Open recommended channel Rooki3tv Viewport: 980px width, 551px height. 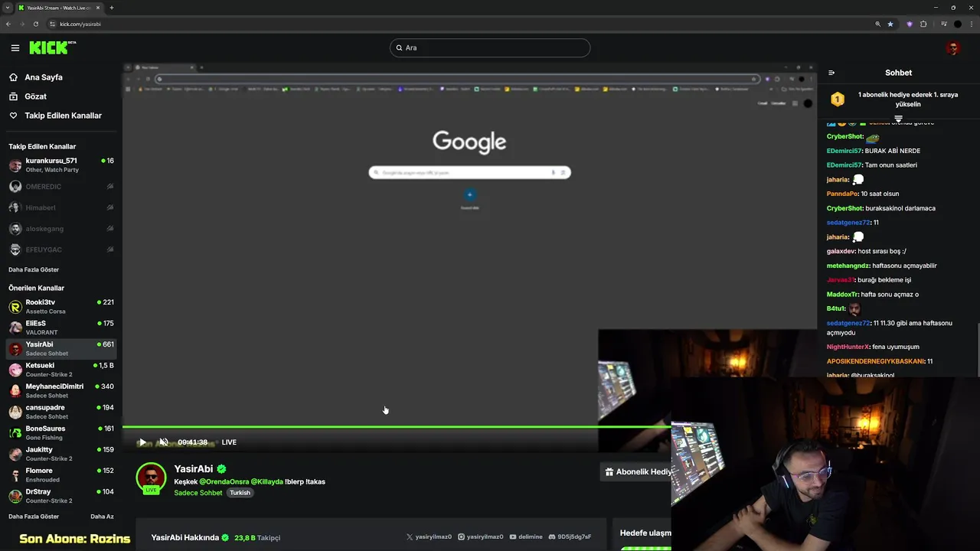[x=61, y=307]
